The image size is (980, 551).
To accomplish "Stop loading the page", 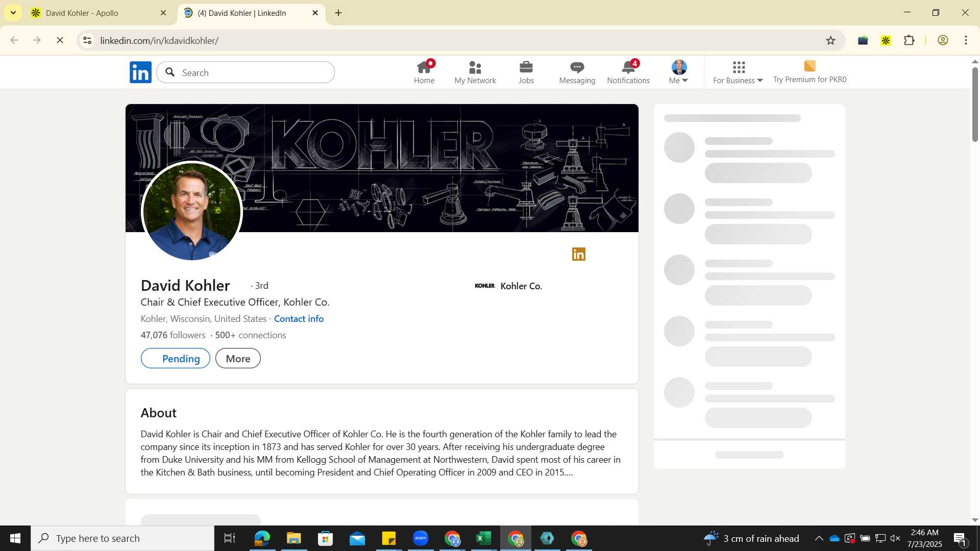I will coord(60,40).
